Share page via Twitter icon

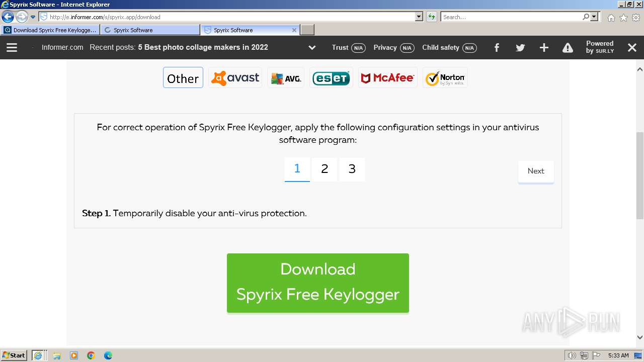pos(520,48)
